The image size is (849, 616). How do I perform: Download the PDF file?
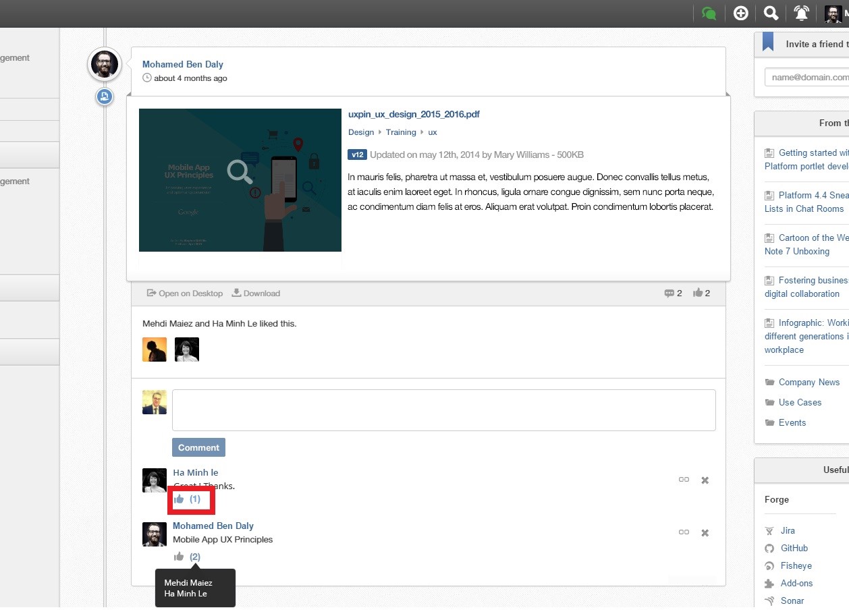click(256, 293)
